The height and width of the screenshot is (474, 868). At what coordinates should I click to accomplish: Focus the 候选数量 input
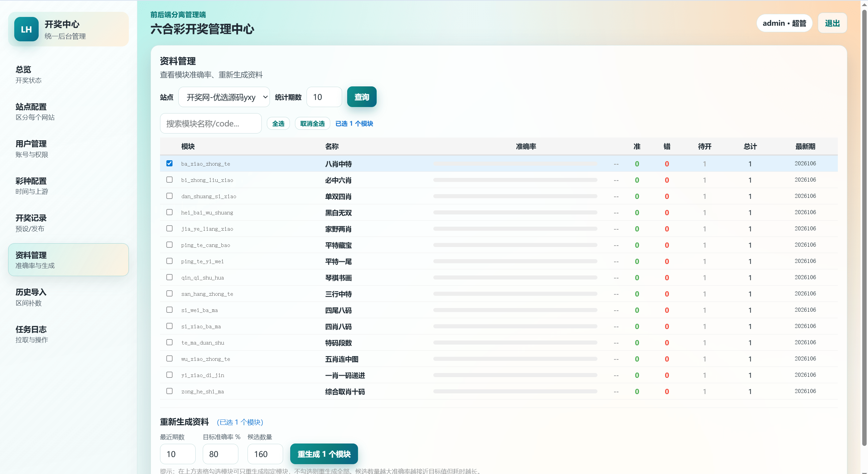265,454
